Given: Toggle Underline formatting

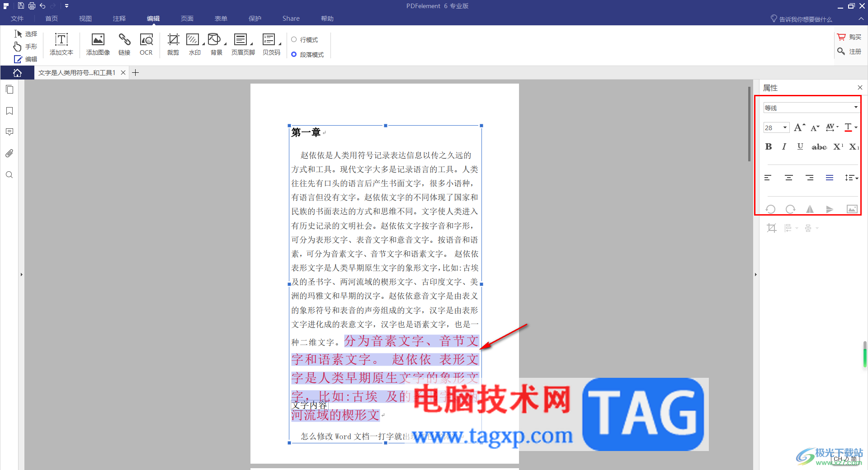Looking at the screenshot, I should (x=800, y=146).
